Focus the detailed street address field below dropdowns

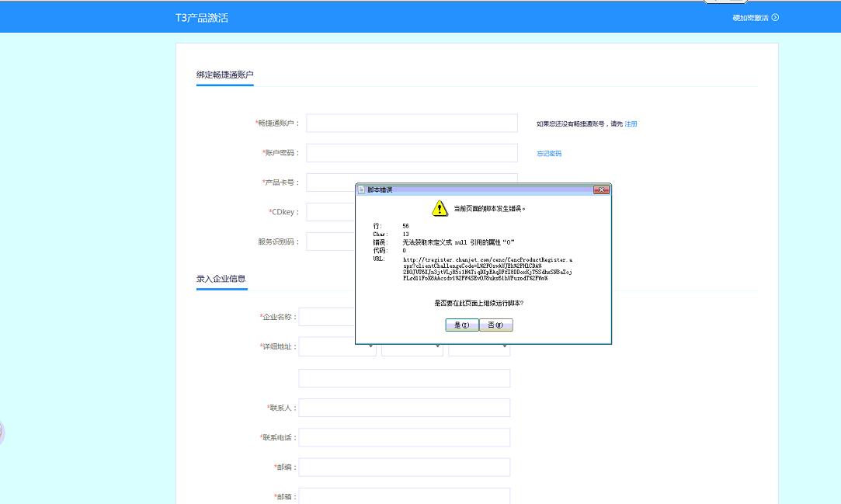pos(404,378)
